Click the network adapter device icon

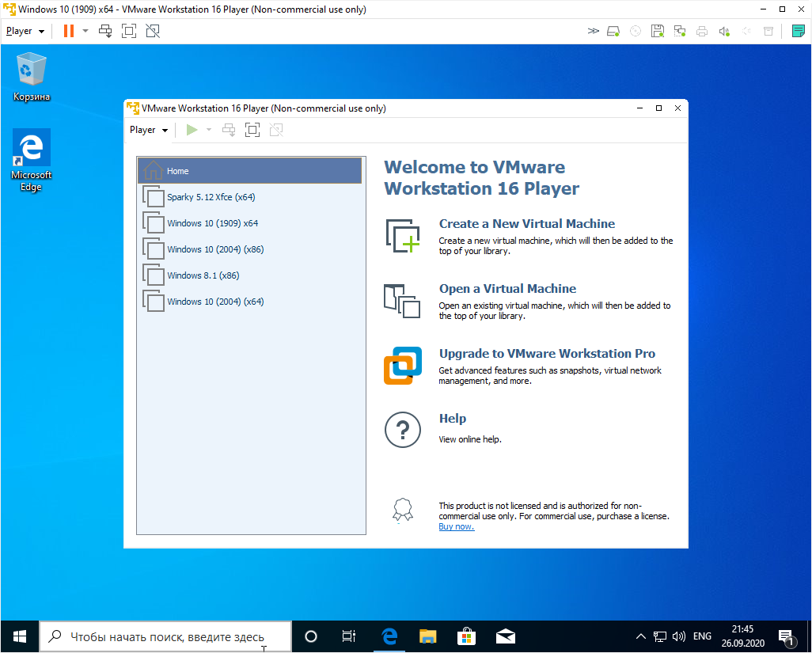coord(680,31)
